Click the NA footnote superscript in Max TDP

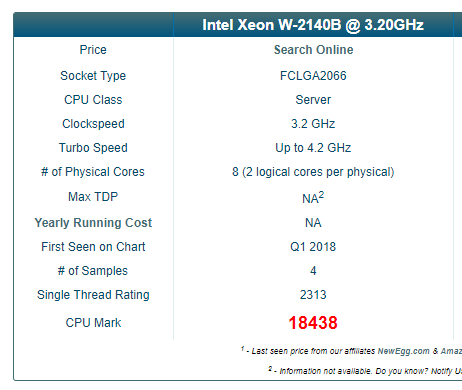tap(321, 194)
